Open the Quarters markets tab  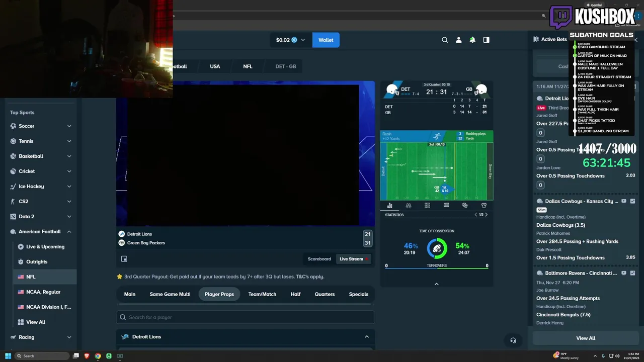325,294
